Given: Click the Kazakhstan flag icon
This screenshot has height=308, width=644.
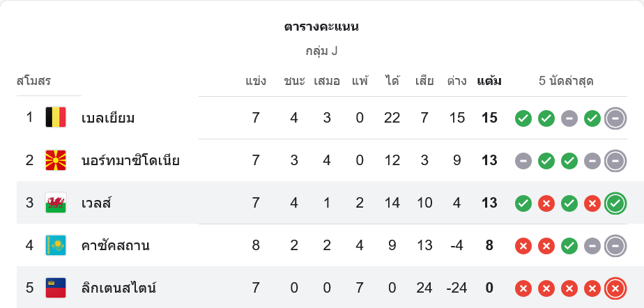Looking at the screenshot, I should point(55,245).
